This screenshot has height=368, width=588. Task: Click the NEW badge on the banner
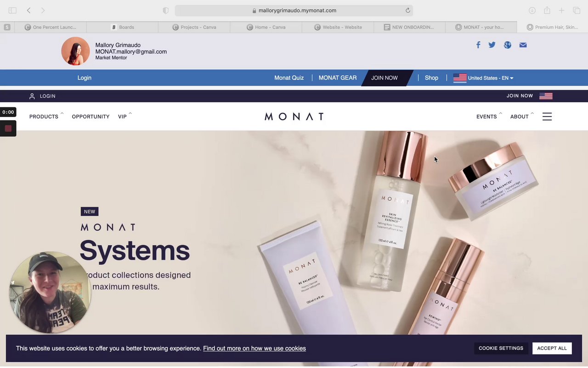[90, 212]
